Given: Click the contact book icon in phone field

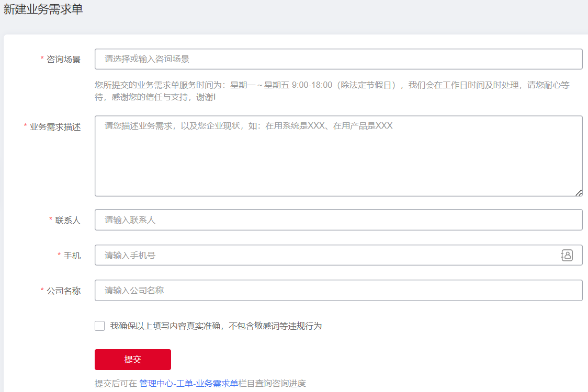Looking at the screenshot, I should (x=567, y=255).
